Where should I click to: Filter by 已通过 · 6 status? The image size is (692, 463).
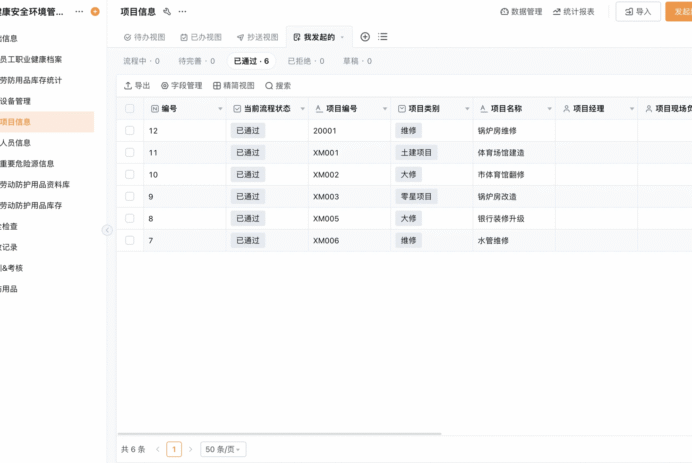click(251, 61)
